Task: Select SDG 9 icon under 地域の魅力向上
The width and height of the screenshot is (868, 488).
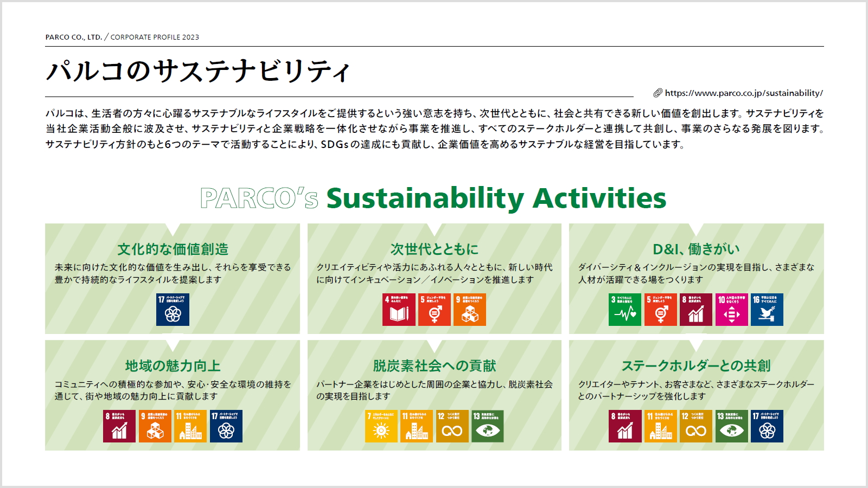Action: [x=155, y=426]
